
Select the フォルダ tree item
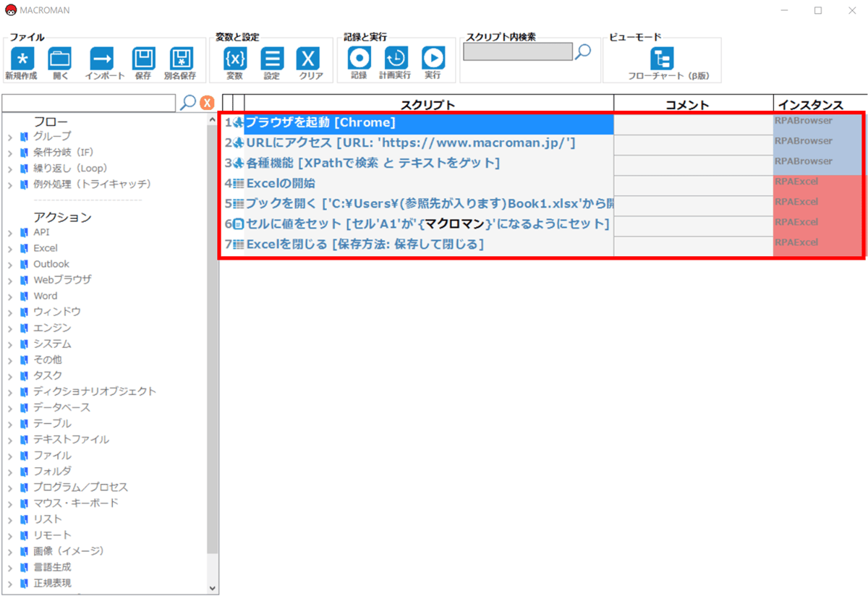click(52, 471)
